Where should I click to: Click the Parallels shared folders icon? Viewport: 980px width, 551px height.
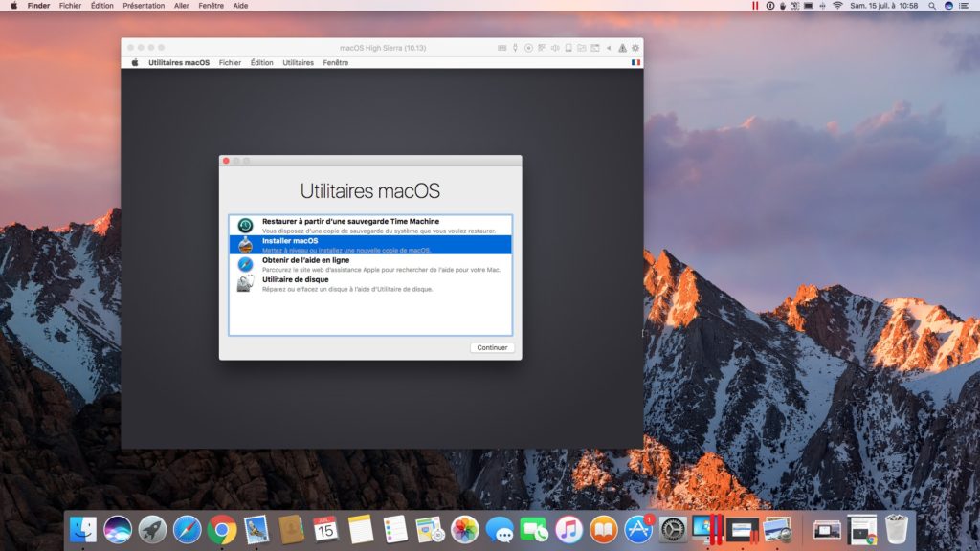coord(581,48)
